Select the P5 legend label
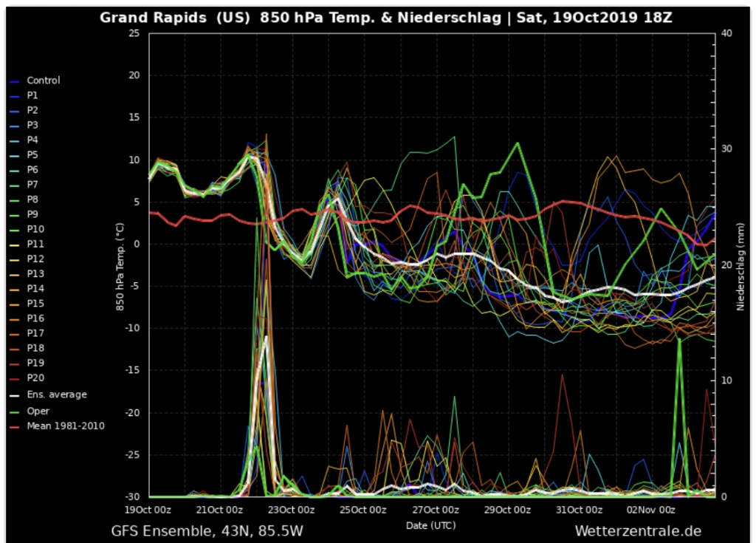This screenshot has width=756, height=543. [32, 155]
